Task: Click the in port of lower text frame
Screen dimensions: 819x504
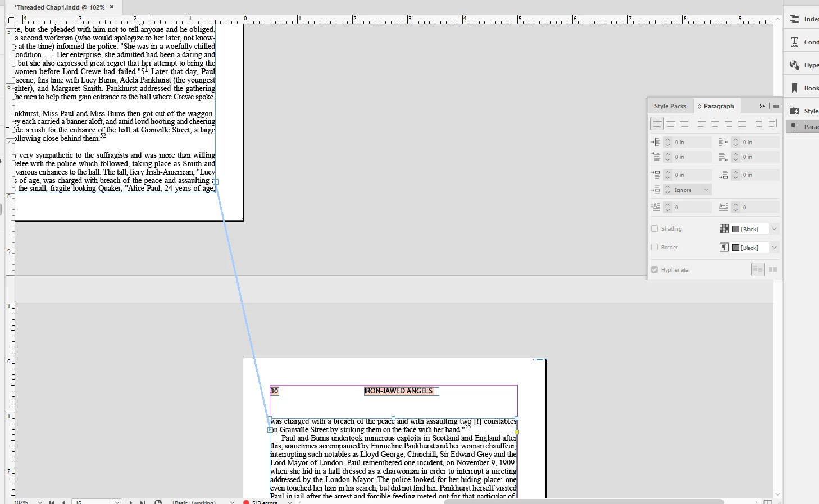Action: tap(270, 430)
